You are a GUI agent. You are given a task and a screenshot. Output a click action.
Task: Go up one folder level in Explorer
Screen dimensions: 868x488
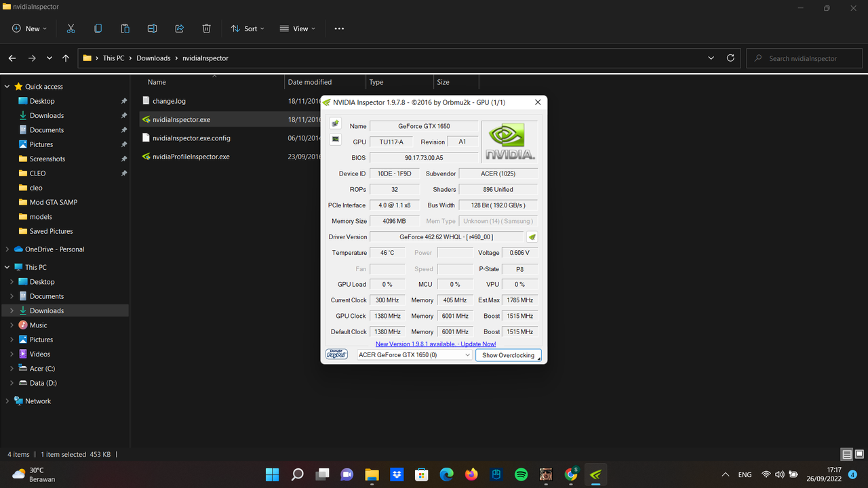[66, 58]
